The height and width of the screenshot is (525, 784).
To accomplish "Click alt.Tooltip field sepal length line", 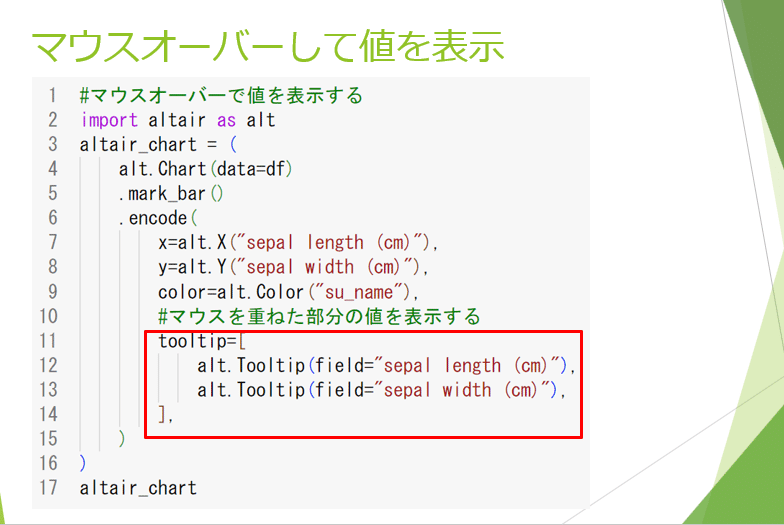I will (386, 365).
